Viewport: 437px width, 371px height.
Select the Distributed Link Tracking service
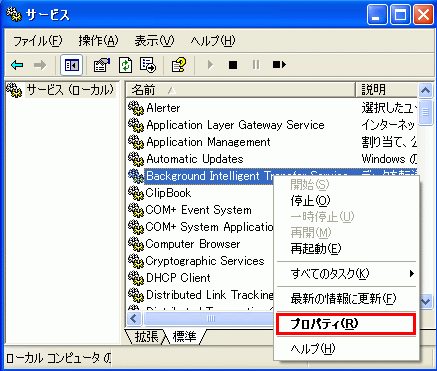point(210,295)
